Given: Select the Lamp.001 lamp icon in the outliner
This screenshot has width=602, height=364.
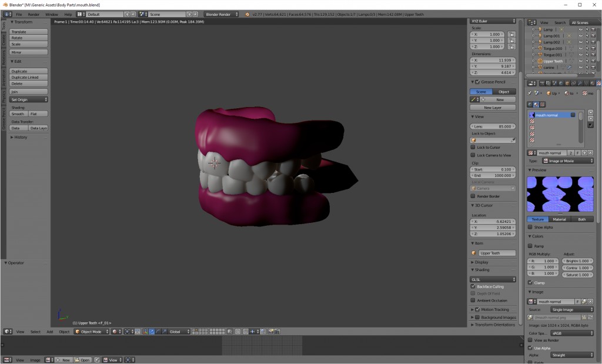Looking at the screenshot, I should pos(540,35).
